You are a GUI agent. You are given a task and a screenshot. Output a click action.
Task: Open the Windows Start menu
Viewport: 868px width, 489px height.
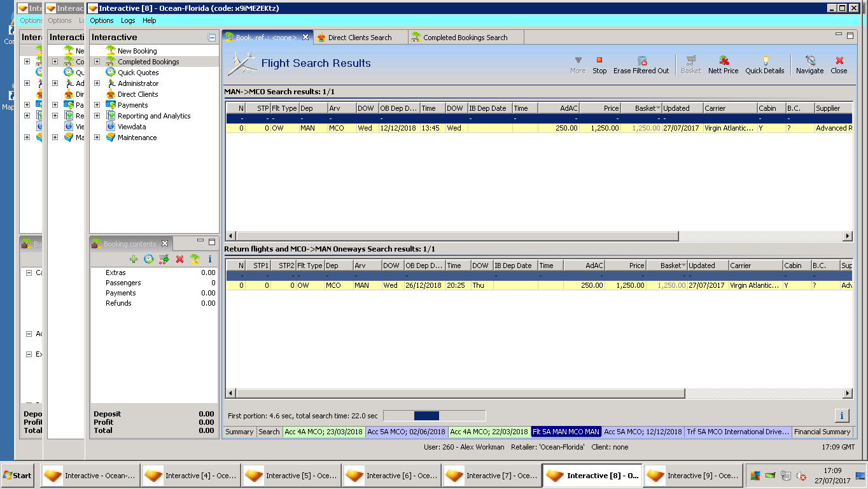click(x=17, y=476)
